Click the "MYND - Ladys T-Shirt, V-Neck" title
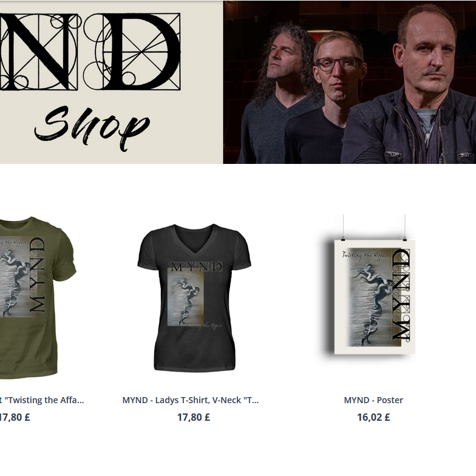476x476 pixels. coord(191,400)
